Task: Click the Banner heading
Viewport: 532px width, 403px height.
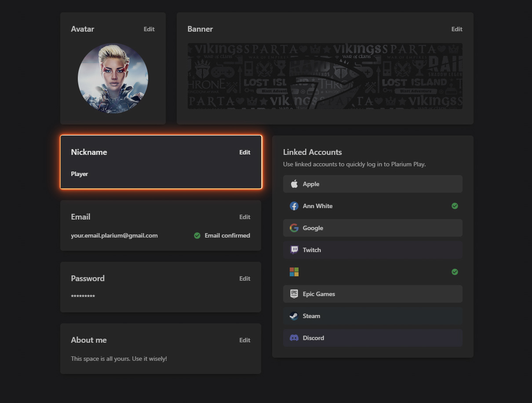Action: [x=200, y=29]
